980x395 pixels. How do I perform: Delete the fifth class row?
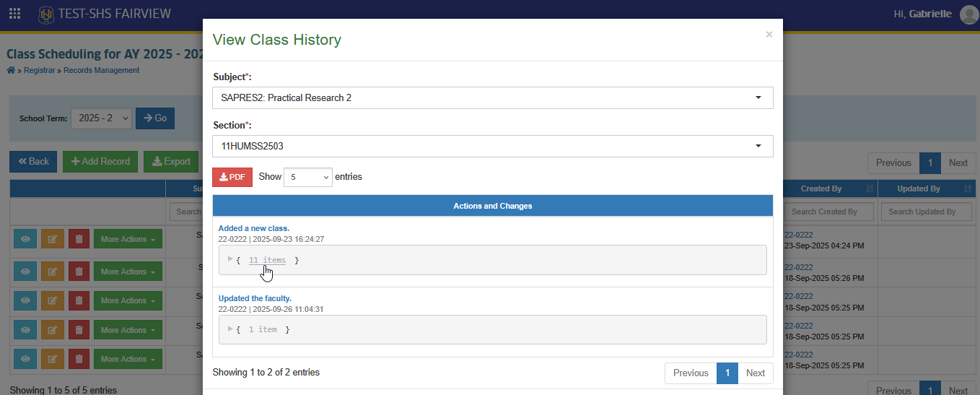79,359
